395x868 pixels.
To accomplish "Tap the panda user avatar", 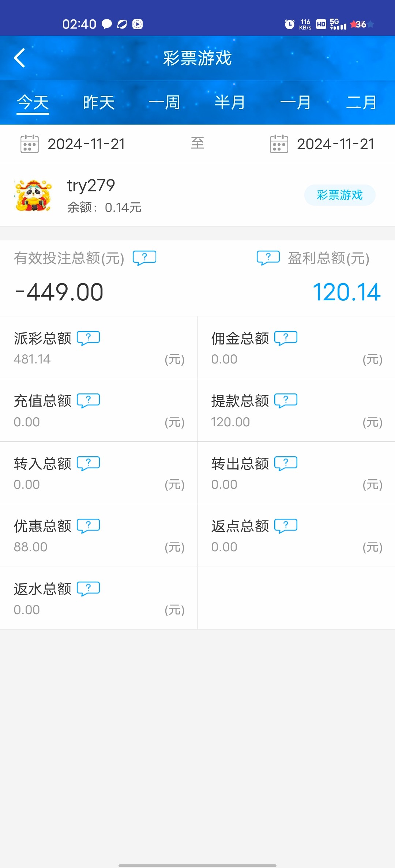I will coord(33,195).
